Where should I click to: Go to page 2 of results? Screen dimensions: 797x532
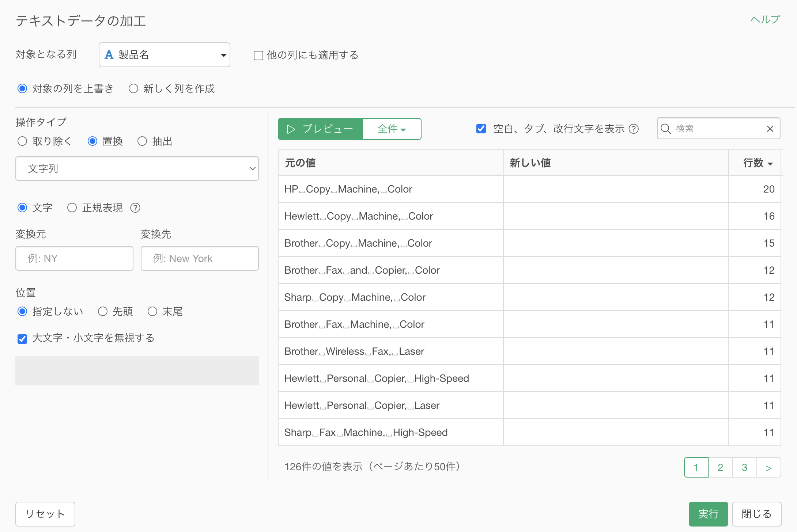[720, 467]
